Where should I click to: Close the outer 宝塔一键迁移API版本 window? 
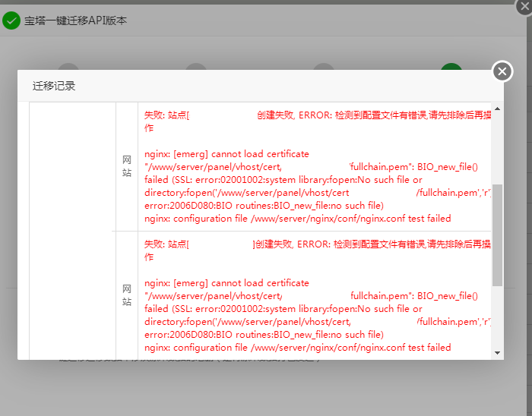coord(524,6)
